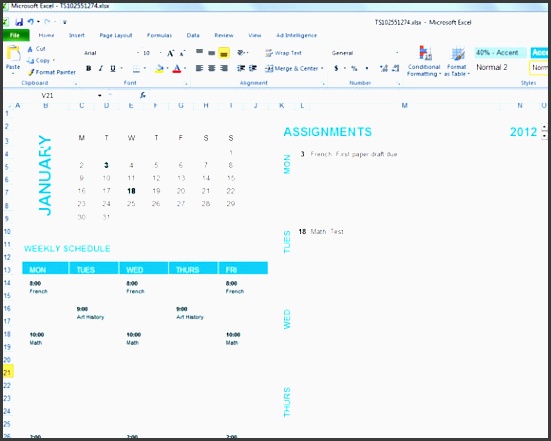
Task: Open the fill color dropdown arrow
Action: [x=167, y=69]
